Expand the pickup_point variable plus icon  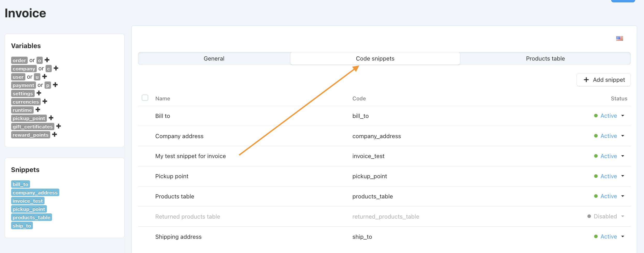(51, 118)
